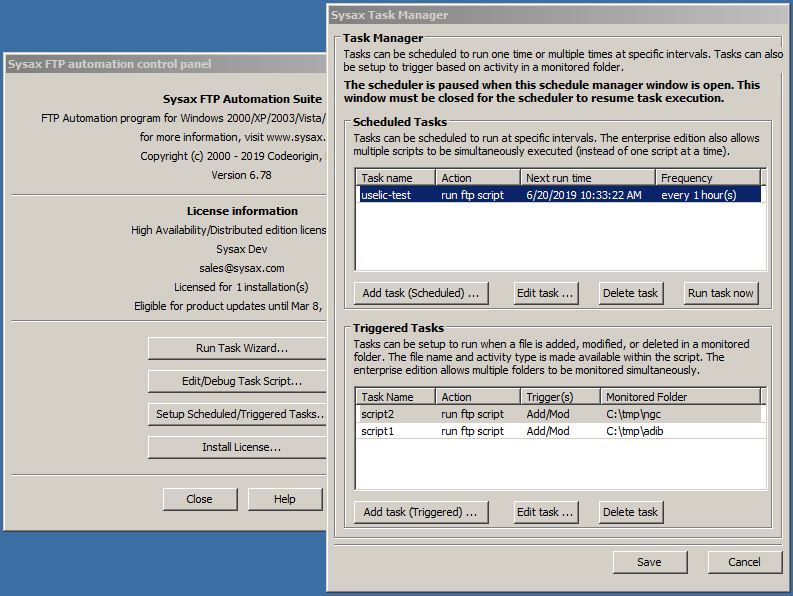Open Edit/Debug Task Script in control panel
Image resolution: width=793 pixels, height=596 pixels.
(x=238, y=381)
